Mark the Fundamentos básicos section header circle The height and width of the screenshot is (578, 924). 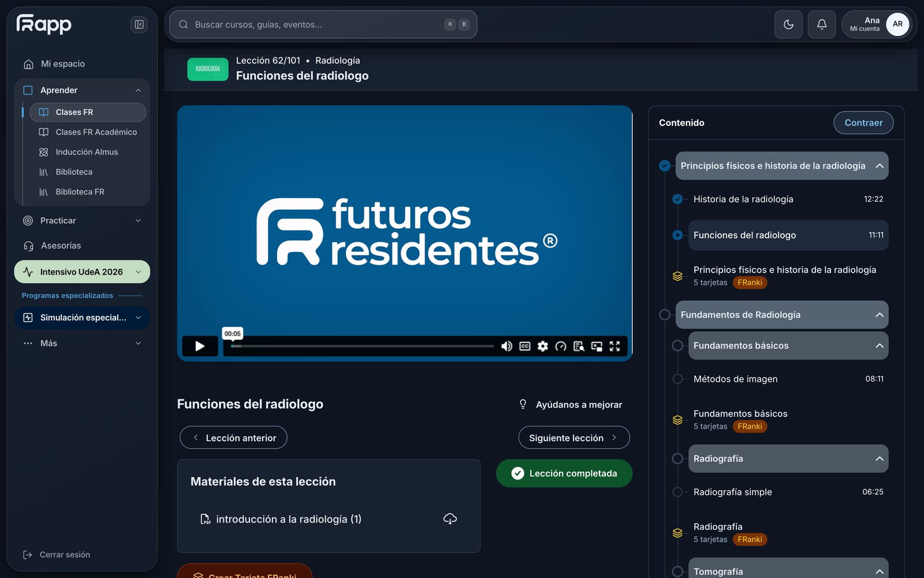(x=677, y=346)
